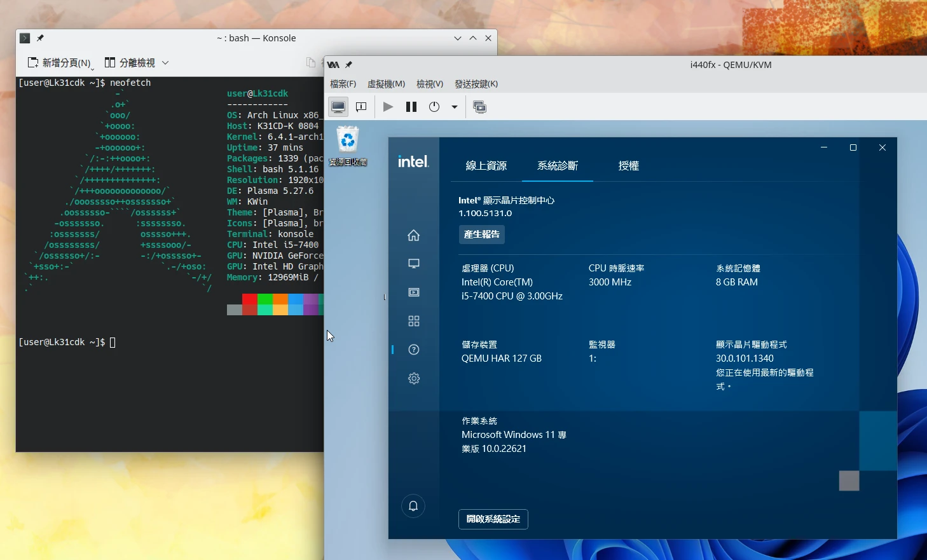This screenshot has width=927, height=560.
Task: Open the shutdown options dropdown arrow
Action: pyautogui.click(x=455, y=107)
